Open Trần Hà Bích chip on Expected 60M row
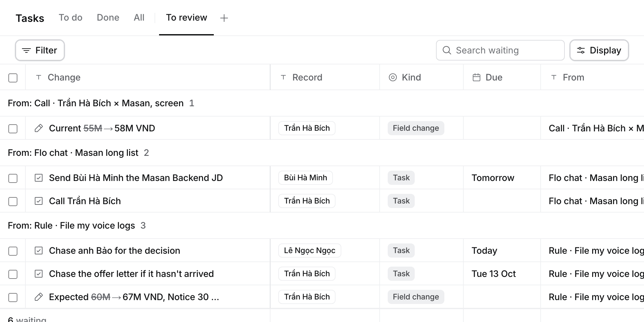This screenshot has height=322, width=644. (307, 297)
